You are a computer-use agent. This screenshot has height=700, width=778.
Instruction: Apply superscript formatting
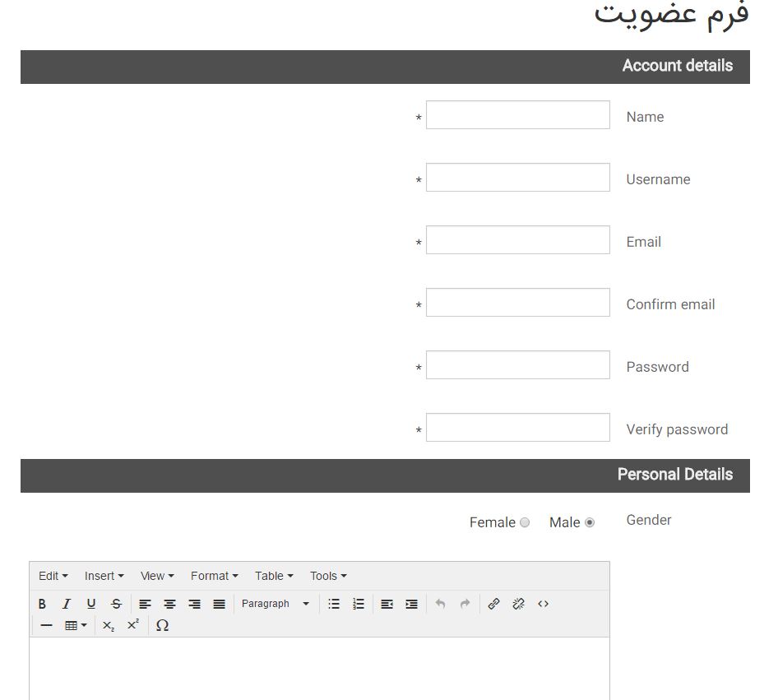pyautogui.click(x=132, y=625)
